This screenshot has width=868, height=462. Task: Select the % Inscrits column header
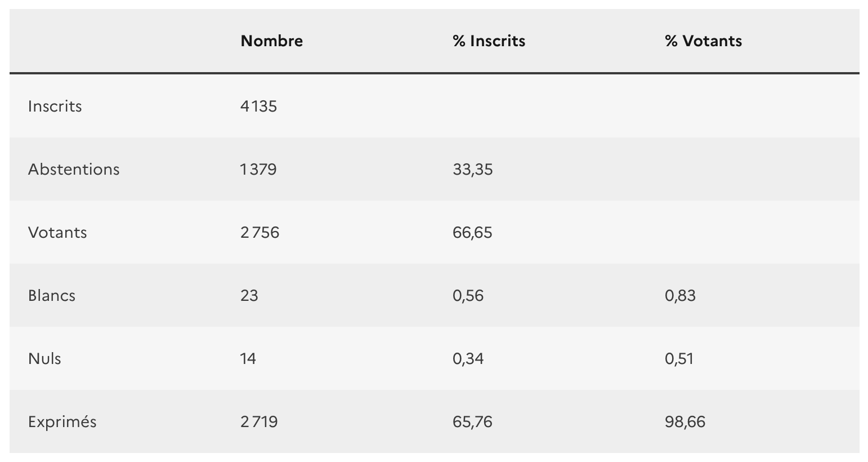coord(489,41)
